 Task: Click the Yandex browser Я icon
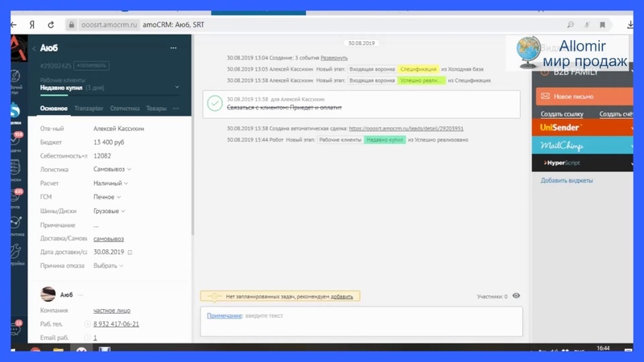32,25
